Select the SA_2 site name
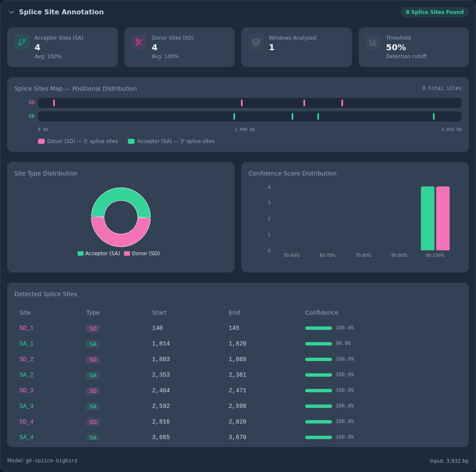Viewport: 476px width, 472px height. click(x=27, y=375)
